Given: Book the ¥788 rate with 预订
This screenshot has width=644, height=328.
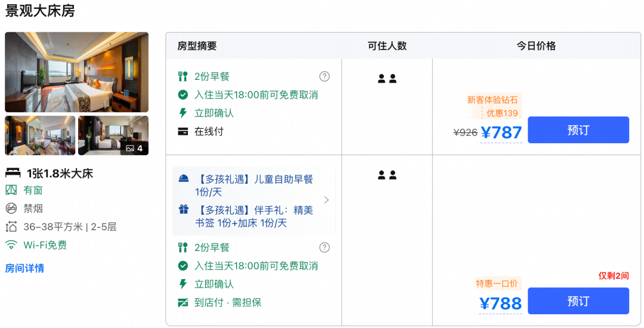Looking at the screenshot, I should (578, 301).
